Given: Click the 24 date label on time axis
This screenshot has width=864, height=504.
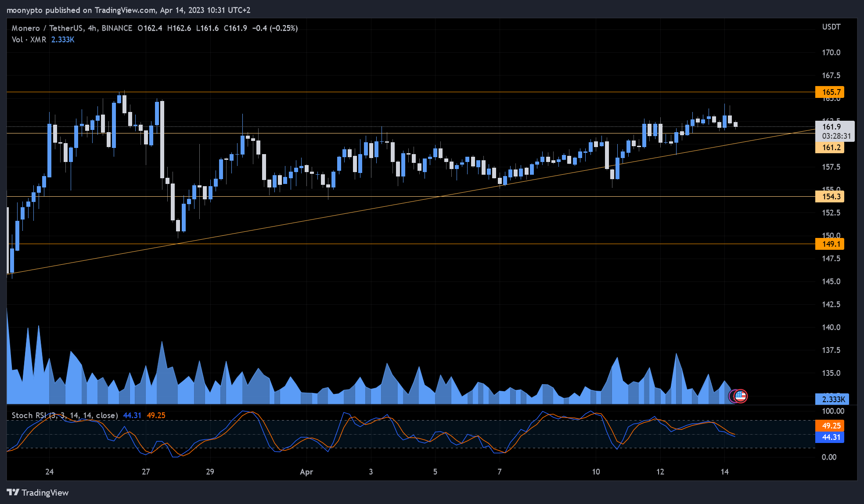Looking at the screenshot, I should click(50, 472).
